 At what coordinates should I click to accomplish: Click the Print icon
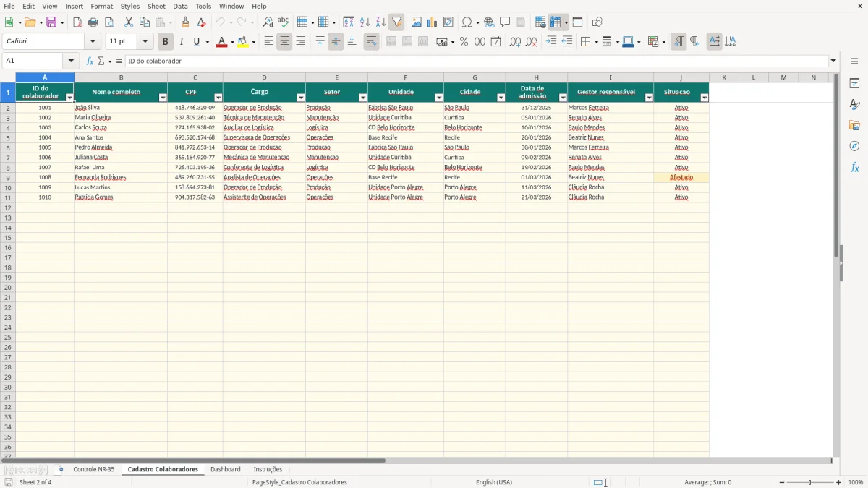[x=93, y=22]
